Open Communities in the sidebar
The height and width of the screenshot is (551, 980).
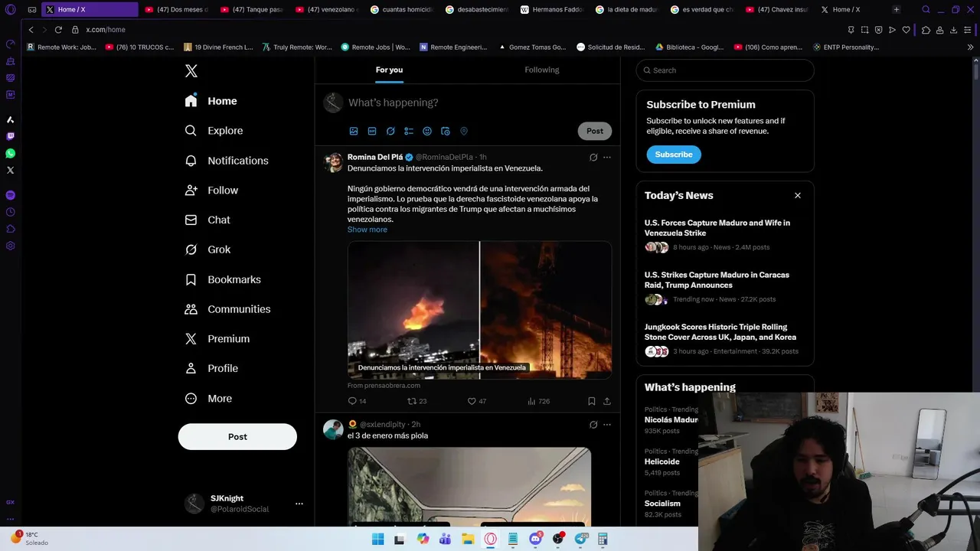point(227,309)
